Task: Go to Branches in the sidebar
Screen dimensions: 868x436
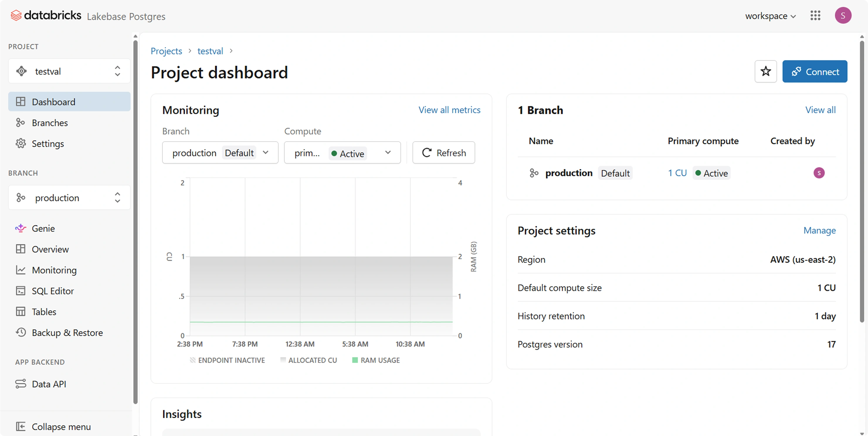Action: click(x=69, y=122)
